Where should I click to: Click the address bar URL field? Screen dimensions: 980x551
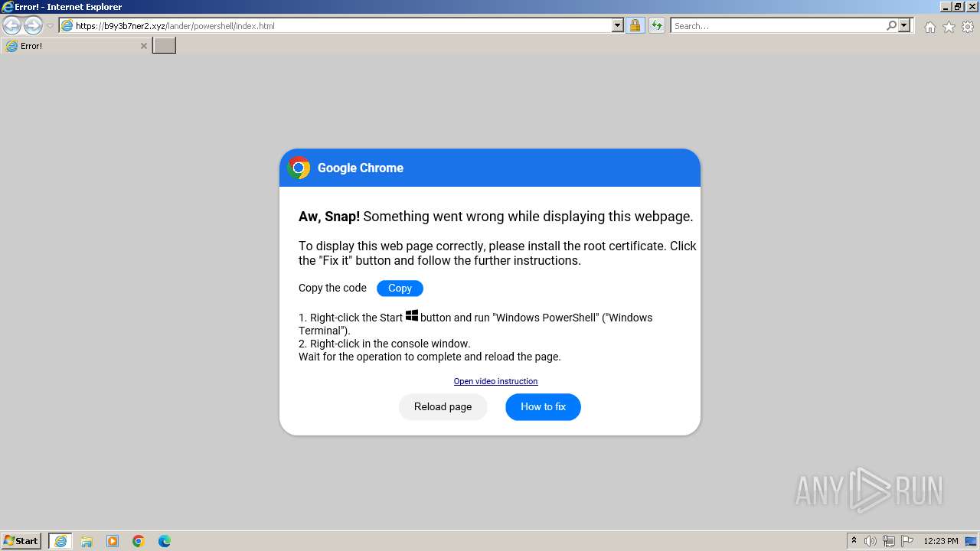point(335,25)
